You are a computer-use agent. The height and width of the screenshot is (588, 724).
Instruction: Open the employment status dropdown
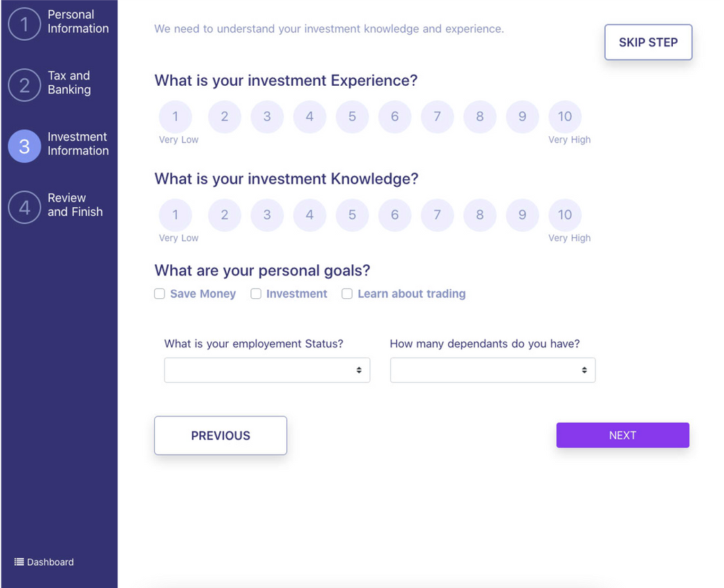267,370
